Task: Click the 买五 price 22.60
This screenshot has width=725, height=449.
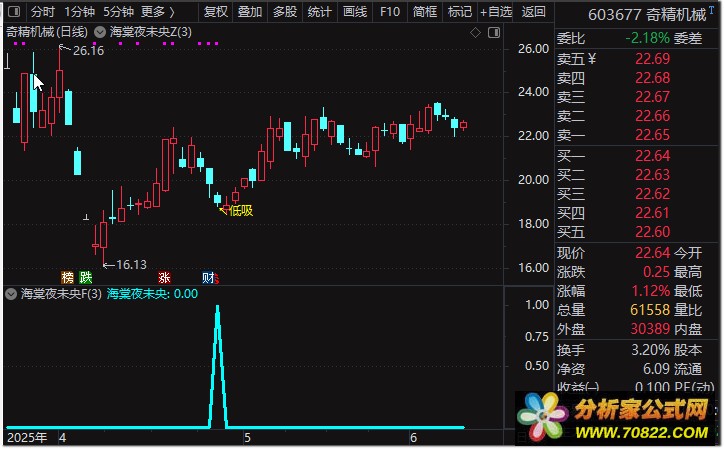Action: click(652, 232)
